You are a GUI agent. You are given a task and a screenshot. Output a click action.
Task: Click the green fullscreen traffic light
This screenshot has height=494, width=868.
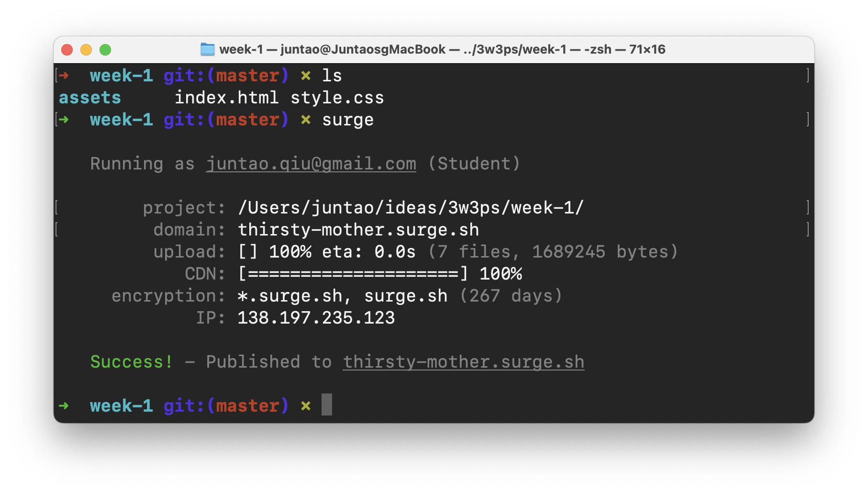tap(105, 49)
